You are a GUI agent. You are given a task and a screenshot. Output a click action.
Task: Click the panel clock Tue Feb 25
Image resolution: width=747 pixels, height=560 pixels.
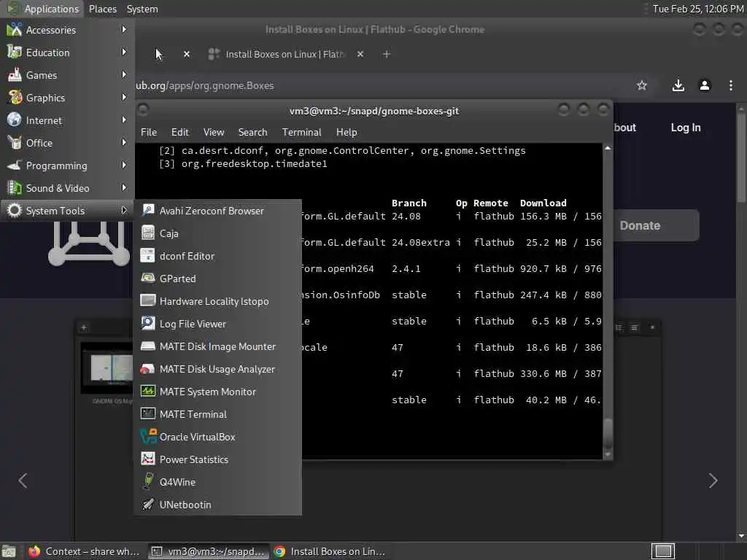pyautogui.click(x=697, y=9)
